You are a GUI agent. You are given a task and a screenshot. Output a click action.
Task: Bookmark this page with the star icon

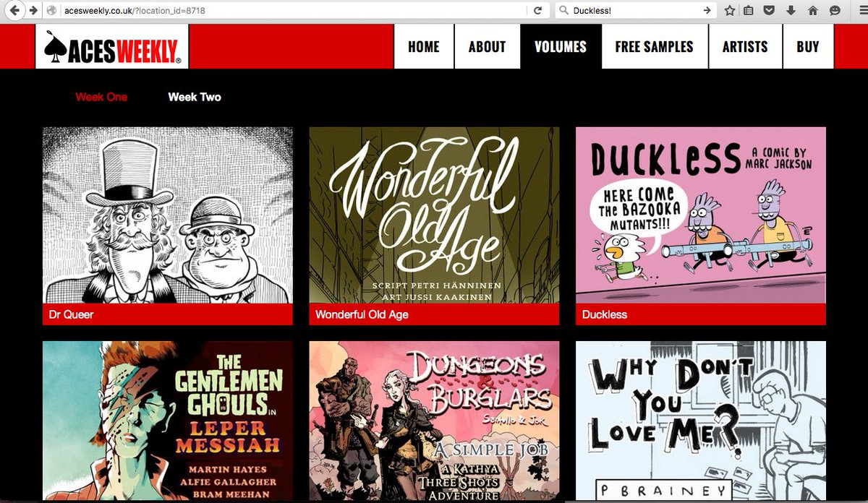point(730,11)
